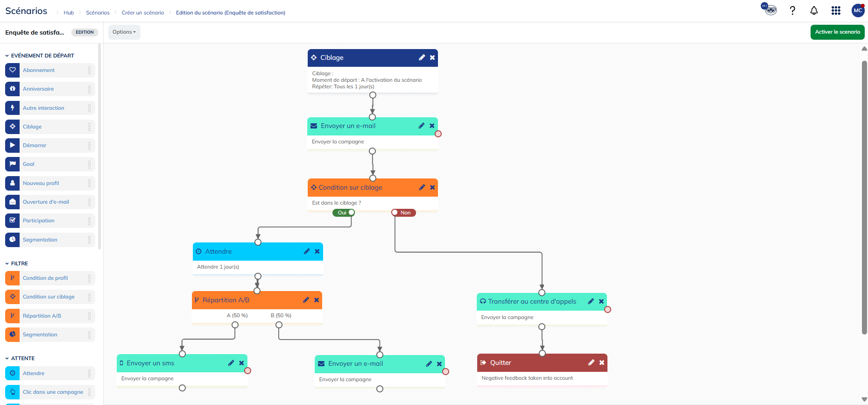Click the pencil edit icon on Ciblage node
The width and height of the screenshot is (868, 405).
[422, 57]
